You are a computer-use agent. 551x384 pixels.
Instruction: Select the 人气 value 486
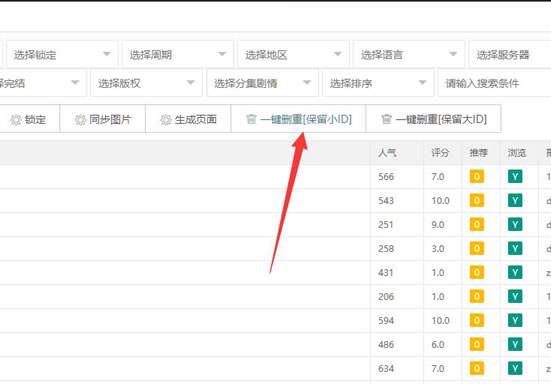pos(386,345)
